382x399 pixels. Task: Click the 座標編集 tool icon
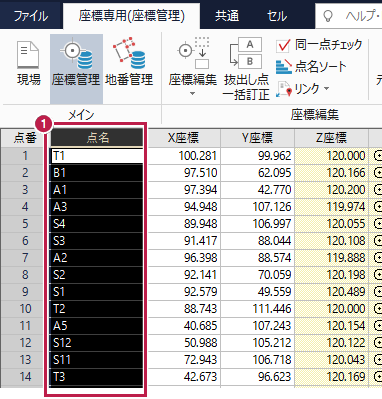click(x=193, y=53)
